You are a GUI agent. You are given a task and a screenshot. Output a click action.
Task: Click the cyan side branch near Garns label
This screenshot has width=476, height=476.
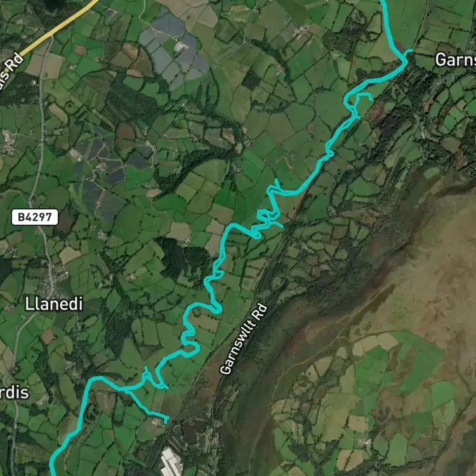coord(409,51)
